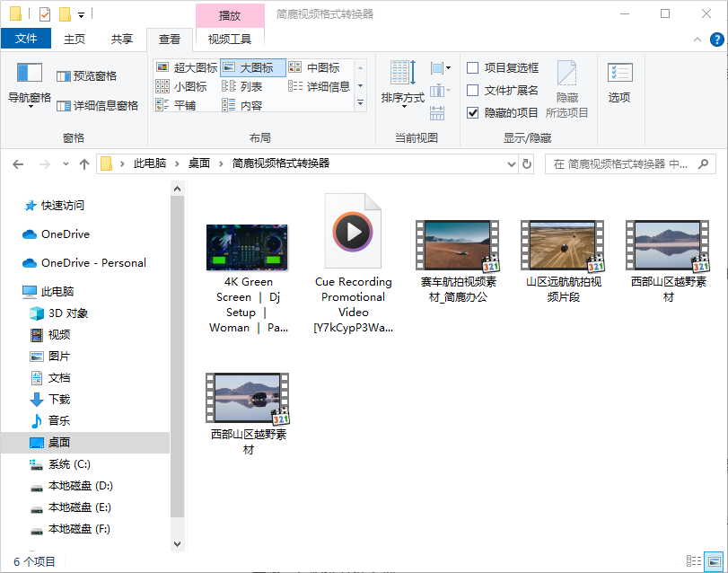Switch to the 视频工具 ribbon tab
Image resolution: width=728 pixels, height=573 pixels.
(x=230, y=39)
